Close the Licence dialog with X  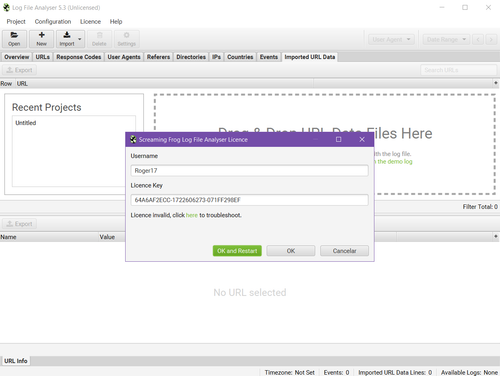[362, 139]
